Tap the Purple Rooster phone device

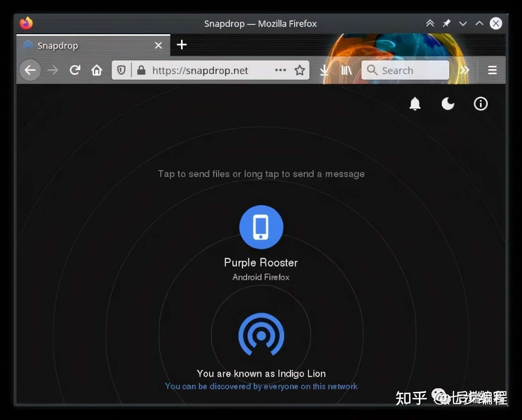tap(261, 227)
